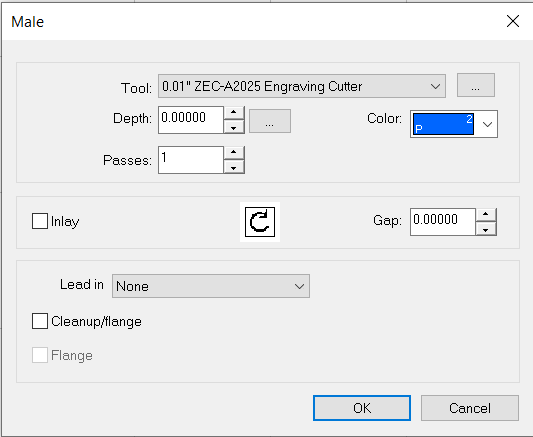Decrease Passes with down spinner arrow
Image resolution: width=533 pixels, height=437 pixels.
coord(234,167)
